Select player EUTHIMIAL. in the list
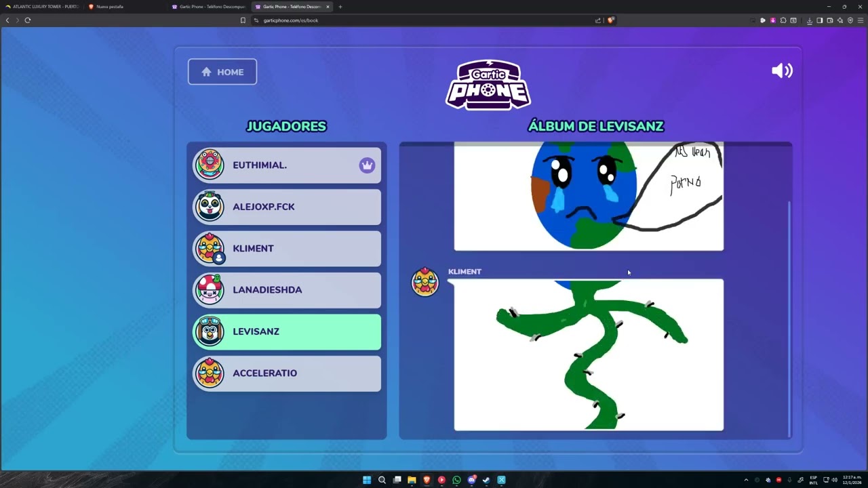The image size is (868, 488). (x=287, y=165)
